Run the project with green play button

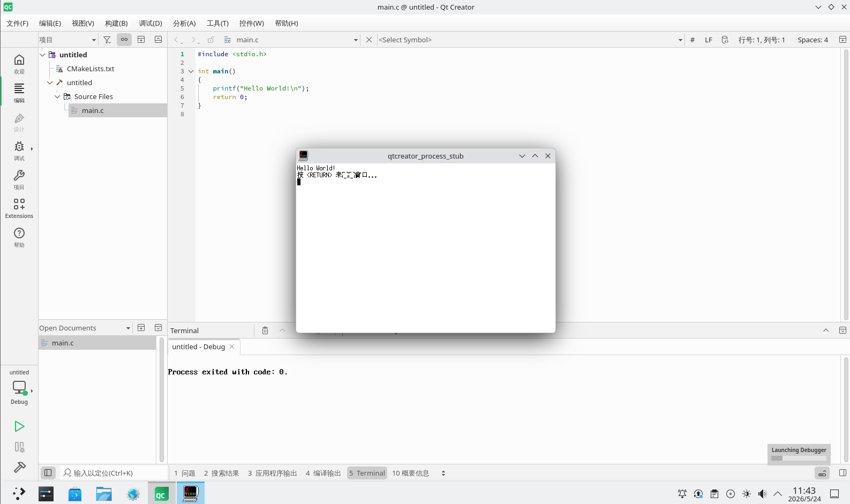click(19, 426)
